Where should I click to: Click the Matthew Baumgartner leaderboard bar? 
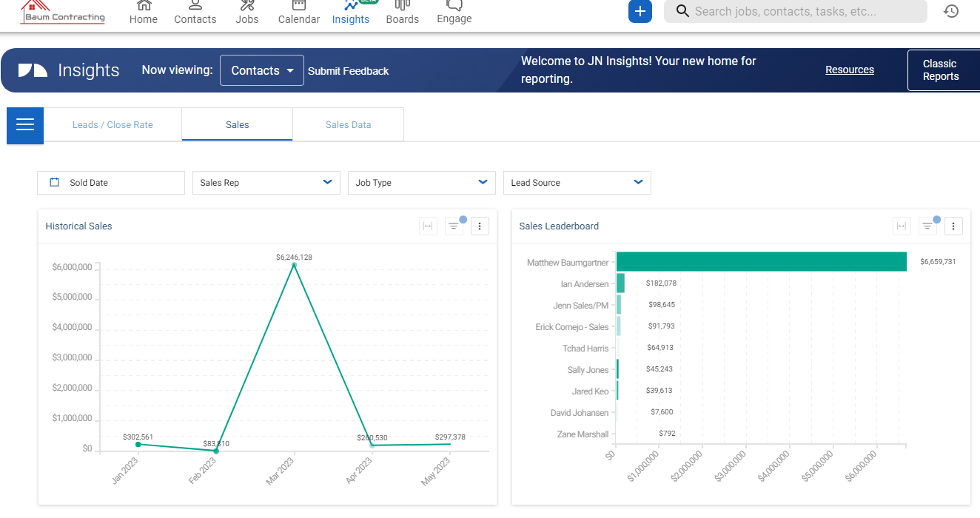(x=761, y=262)
